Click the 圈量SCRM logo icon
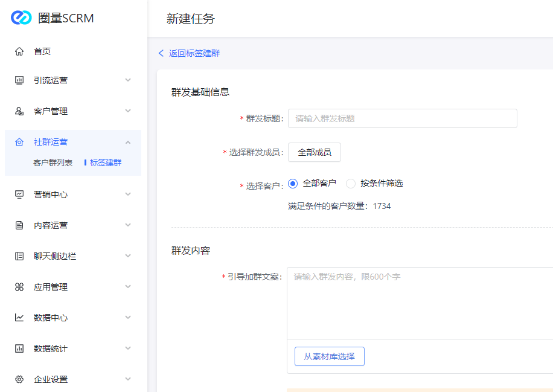This screenshot has height=392, width=553. 21,18
